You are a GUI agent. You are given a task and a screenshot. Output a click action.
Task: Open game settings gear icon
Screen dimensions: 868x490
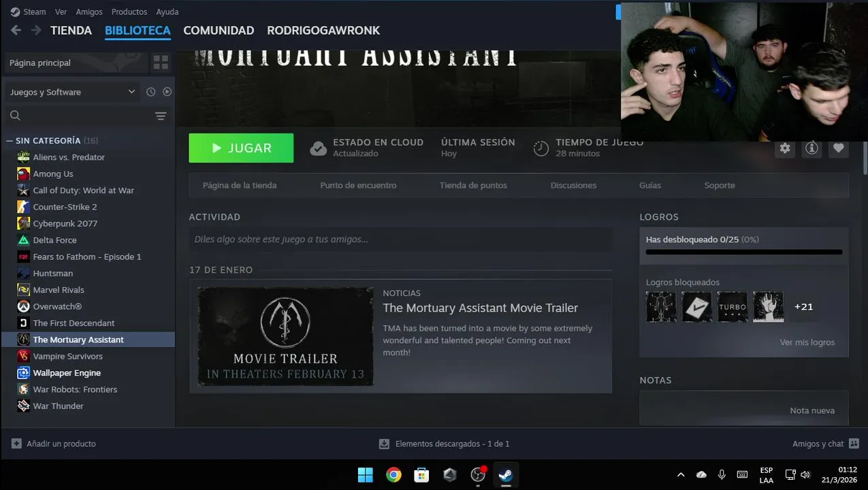(x=785, y=148)
